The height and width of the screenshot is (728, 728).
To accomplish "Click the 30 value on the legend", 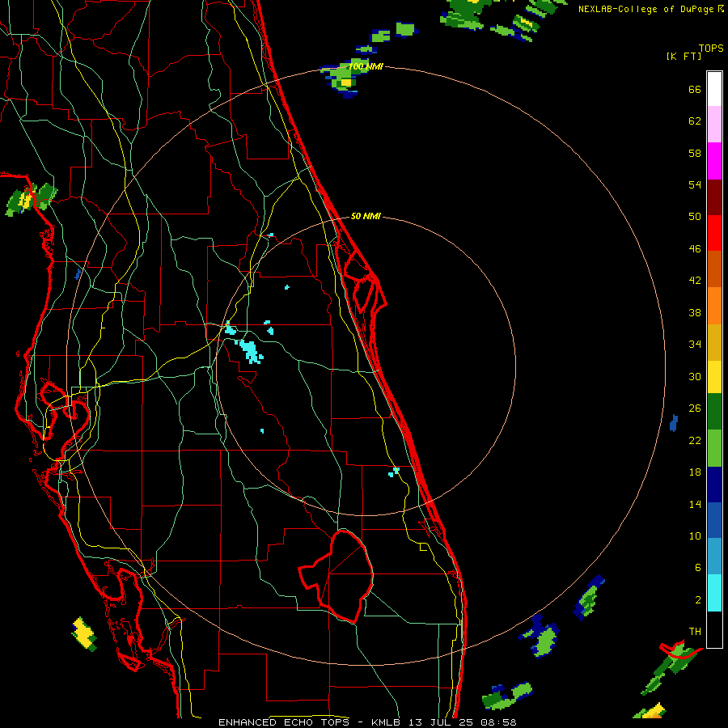I will [x=695, y=376].
